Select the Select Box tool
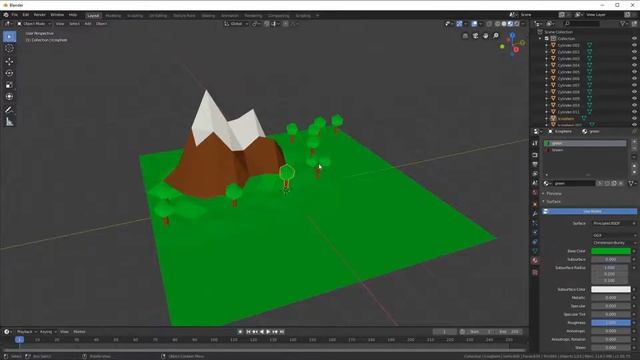Viewport: 640px width, 360px height. pos(9,37)
